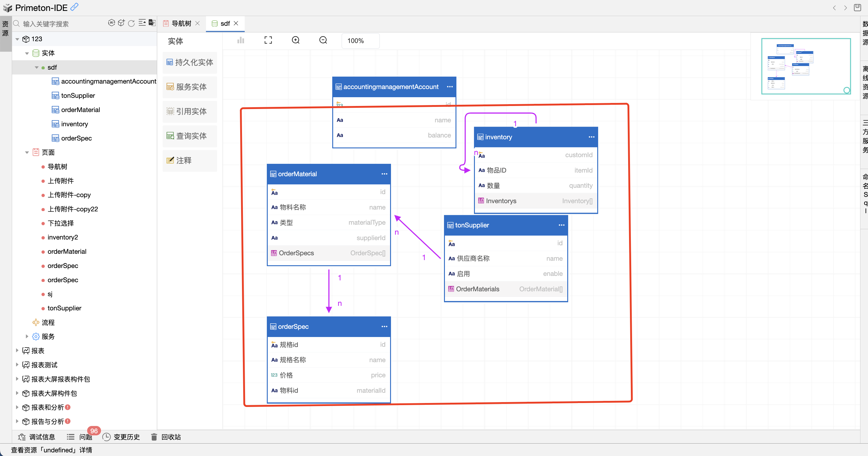
Task: Click the AI assistant icon
Action: point(111,23)
